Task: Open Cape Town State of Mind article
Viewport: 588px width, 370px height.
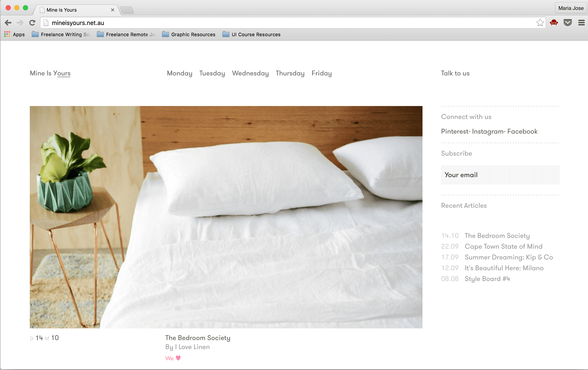Action: pos(503,246)
